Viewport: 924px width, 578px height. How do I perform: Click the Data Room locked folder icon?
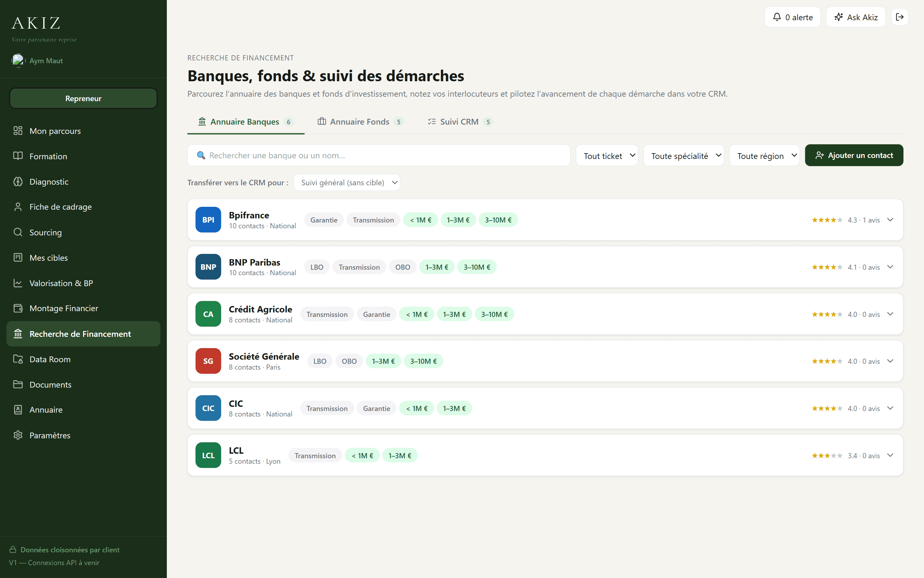click(18, 359)
